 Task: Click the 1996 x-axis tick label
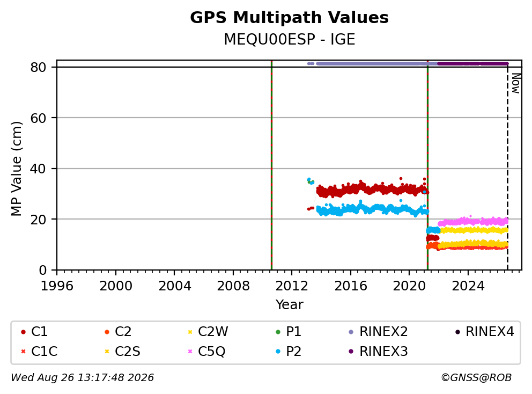(57, 286)
